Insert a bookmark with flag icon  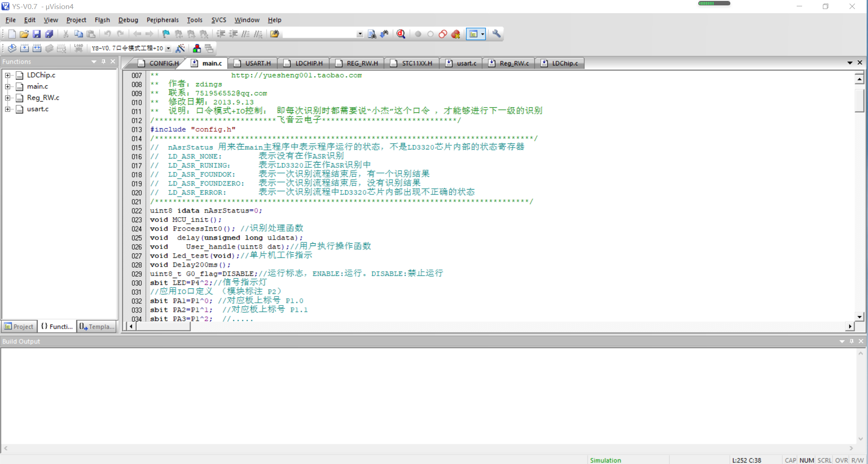166,34
